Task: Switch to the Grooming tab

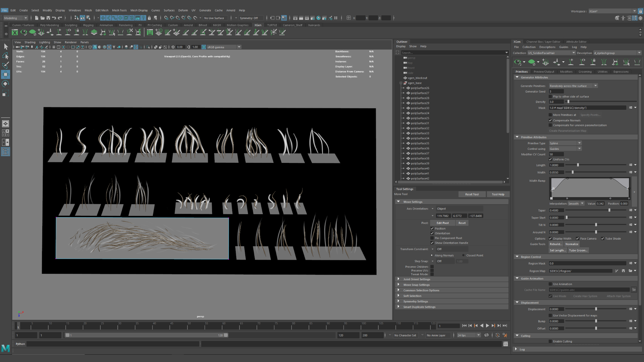Action: (585, 72)
